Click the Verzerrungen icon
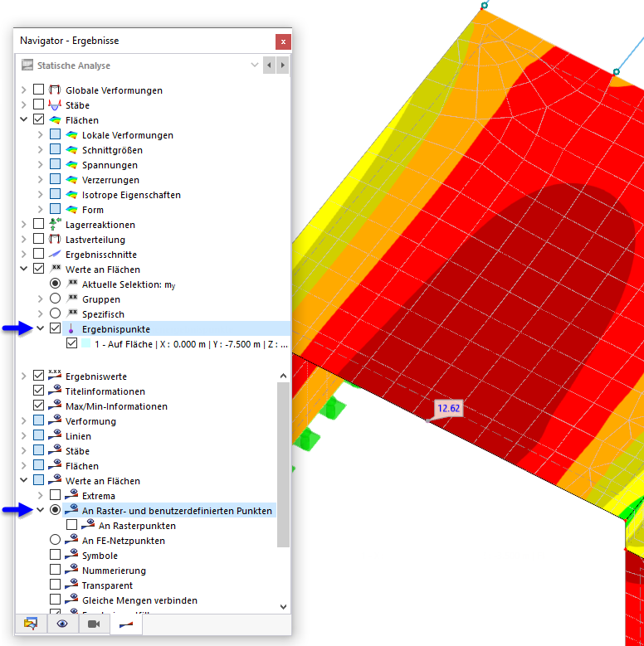The image size is (644, 646). (71, 180)
